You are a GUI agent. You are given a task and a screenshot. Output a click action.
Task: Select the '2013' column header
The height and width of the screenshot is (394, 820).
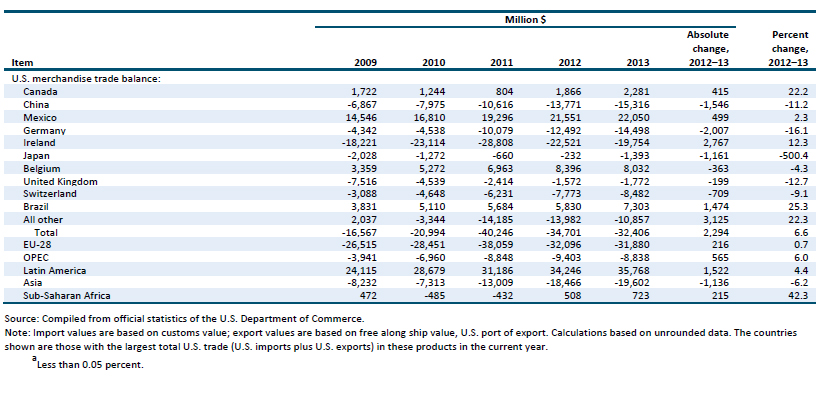[639, 63]
